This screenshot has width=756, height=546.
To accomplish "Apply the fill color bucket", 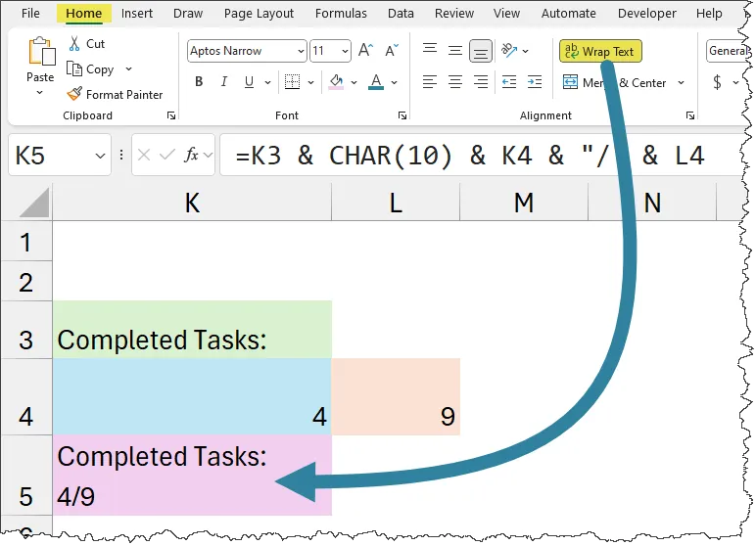I will pyautogui.click(x=336, y=82).
